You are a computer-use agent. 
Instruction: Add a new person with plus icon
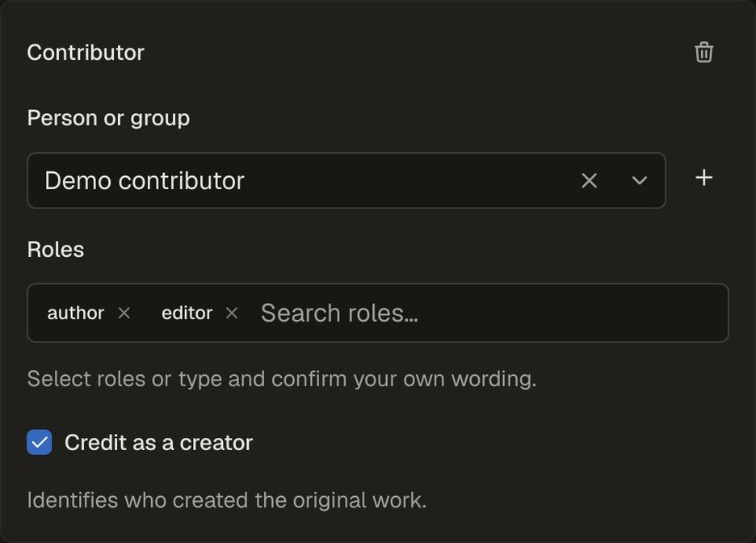pyautogui.click(x=704, y=178)
